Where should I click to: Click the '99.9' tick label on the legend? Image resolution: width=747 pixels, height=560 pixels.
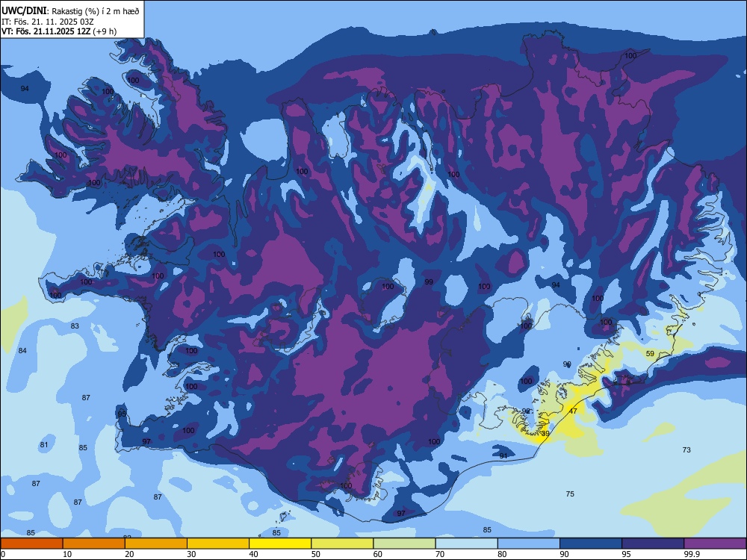691,554
